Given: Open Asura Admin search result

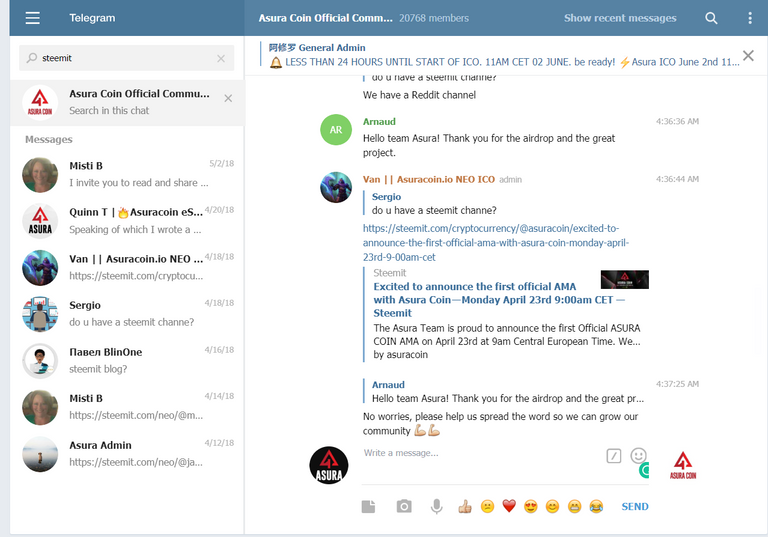Looking at the screenshot, I should pyautogui.click(x=127, y=454).
